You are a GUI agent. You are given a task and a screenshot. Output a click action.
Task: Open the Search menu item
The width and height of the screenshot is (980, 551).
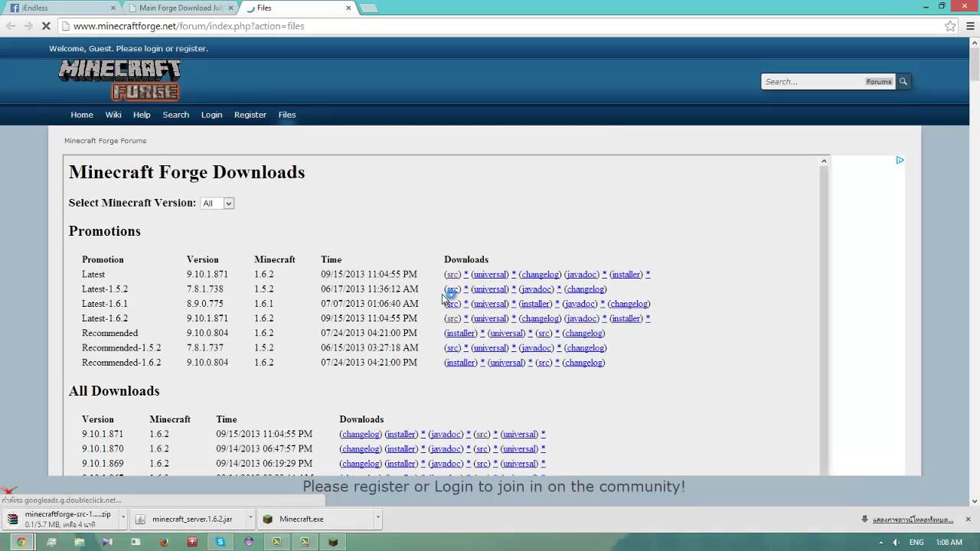(176, 115)
